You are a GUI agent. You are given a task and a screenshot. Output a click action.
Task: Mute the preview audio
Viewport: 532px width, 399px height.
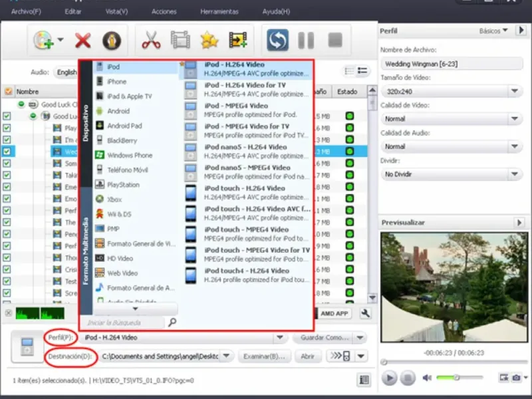[427, 378]
